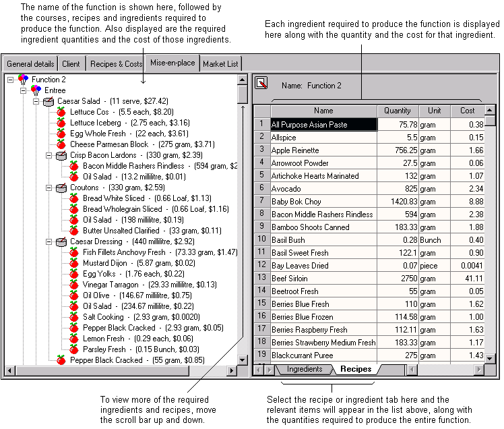The height and width of the screenshot is (429, 504).
Task: Click the tree vertical scrollbar thumb
Action: [243, 94]
